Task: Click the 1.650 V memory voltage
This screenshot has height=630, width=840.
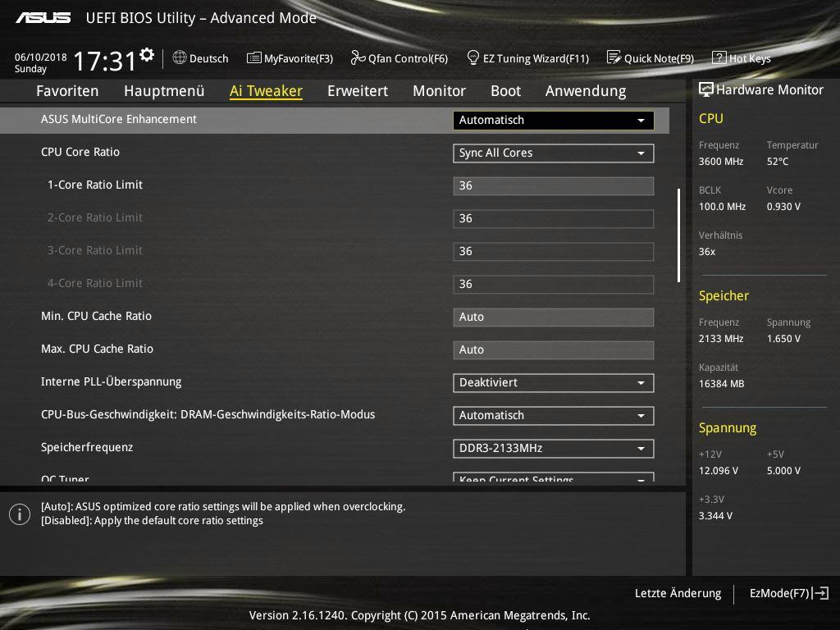Action: (783, 339)
